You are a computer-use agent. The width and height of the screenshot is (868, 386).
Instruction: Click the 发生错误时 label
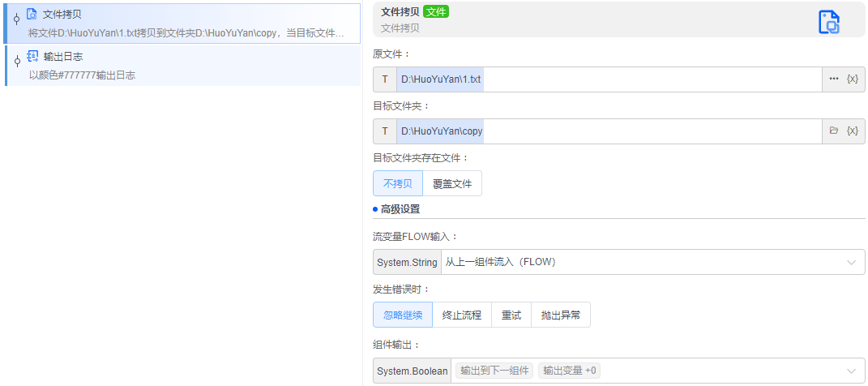point(401,289)
